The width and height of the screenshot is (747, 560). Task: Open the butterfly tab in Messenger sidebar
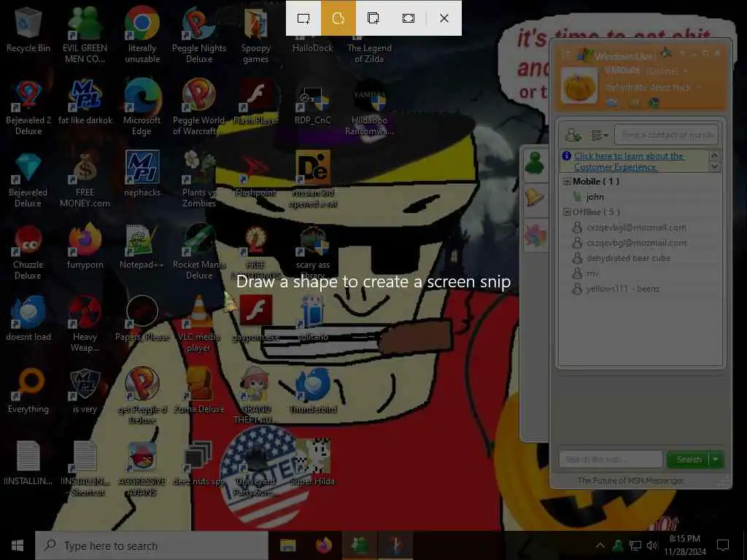[535, 236]
